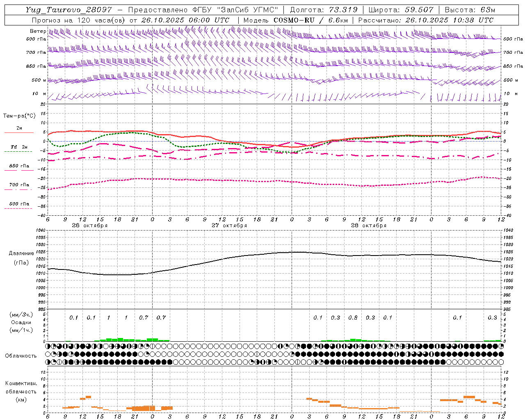Click the Высота: 63м value

(x=470, y=10)
